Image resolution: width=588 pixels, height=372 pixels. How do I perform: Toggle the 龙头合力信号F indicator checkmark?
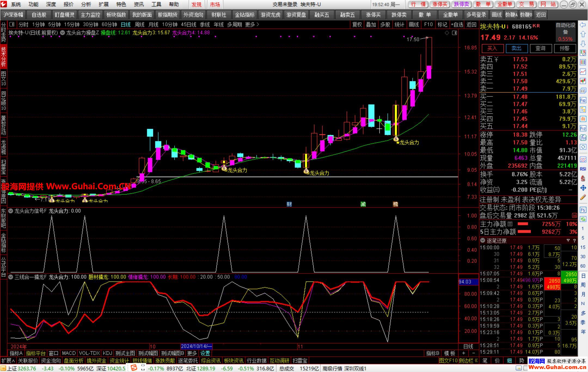tap(11, 211)
